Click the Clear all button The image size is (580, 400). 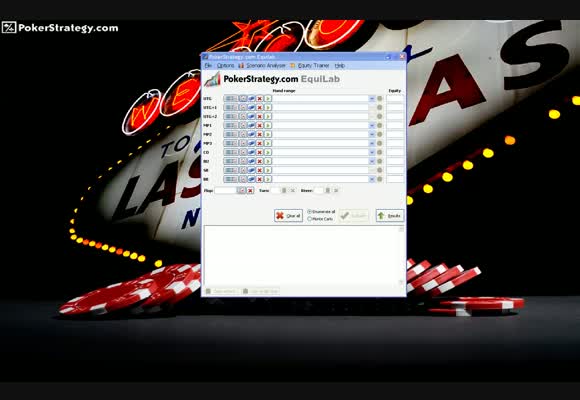pos(289,216)
